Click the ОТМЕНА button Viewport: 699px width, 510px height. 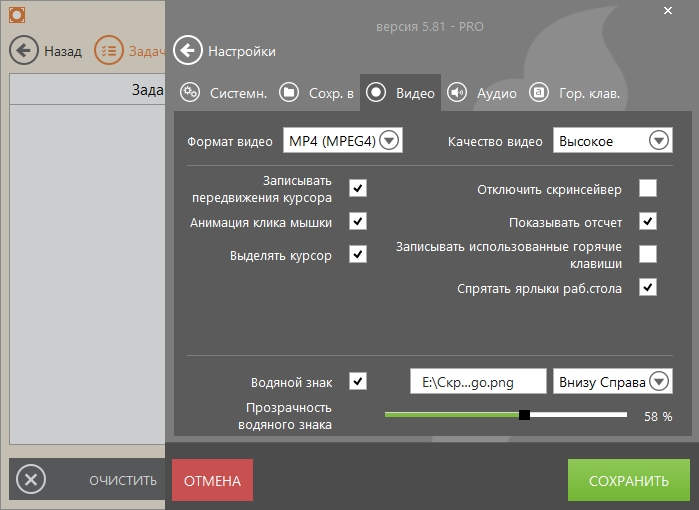[x=213, y=481]
